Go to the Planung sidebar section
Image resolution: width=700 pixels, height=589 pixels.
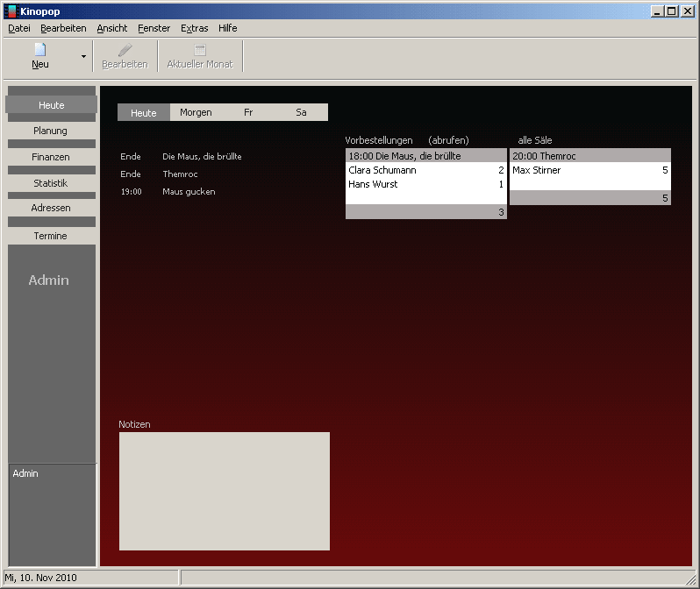51,131
